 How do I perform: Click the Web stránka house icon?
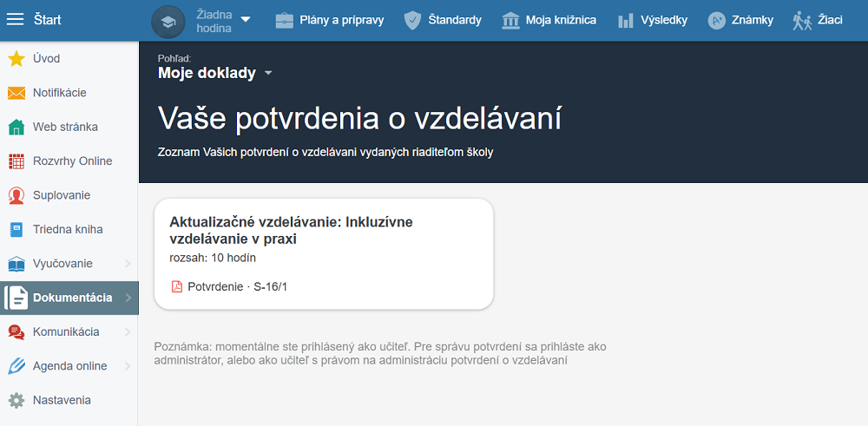(16, 128)
